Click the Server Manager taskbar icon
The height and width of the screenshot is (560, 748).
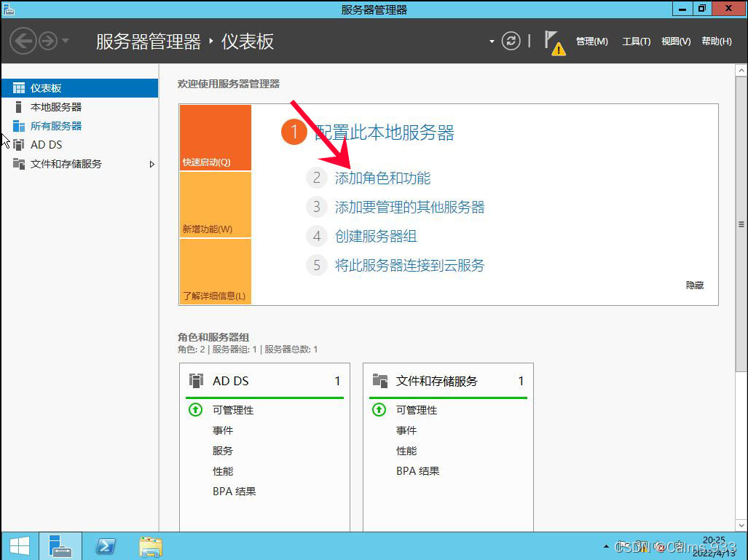(60, 546)
